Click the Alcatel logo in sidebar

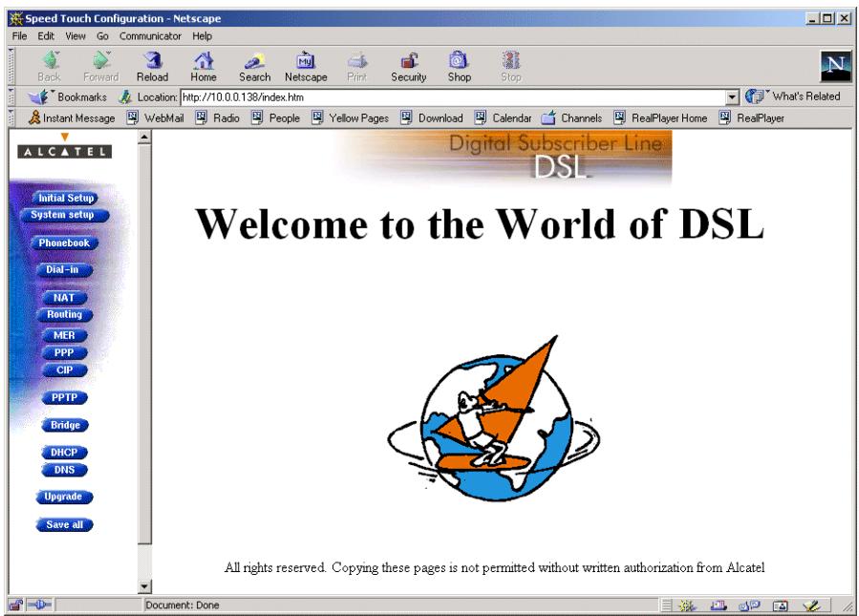tap(65, 146)
